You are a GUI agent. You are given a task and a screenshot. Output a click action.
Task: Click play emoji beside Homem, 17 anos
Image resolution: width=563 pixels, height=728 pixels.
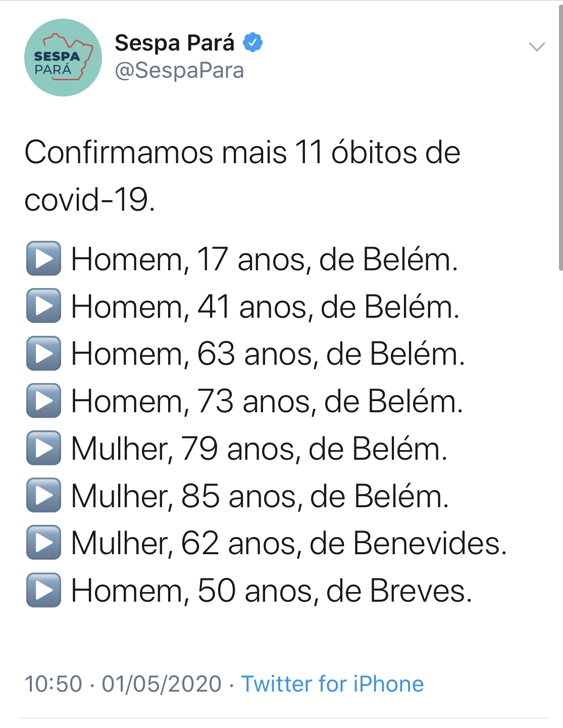pos(44,259)
